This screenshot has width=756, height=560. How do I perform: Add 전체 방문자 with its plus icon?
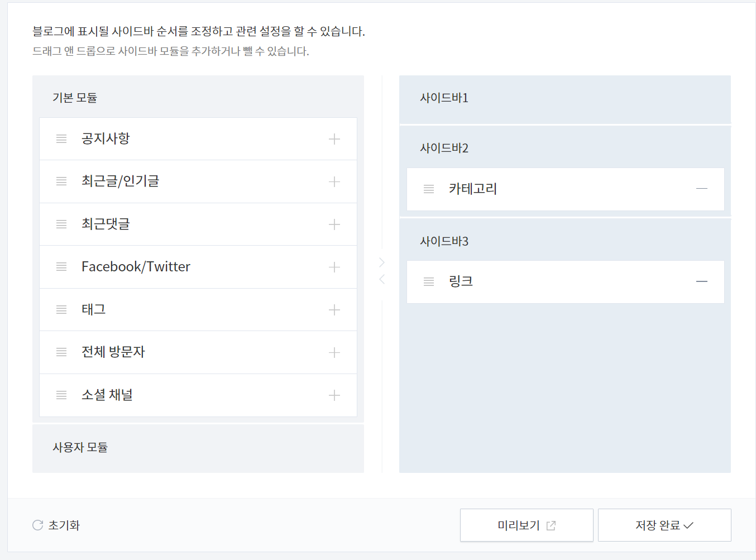[334, 352]
